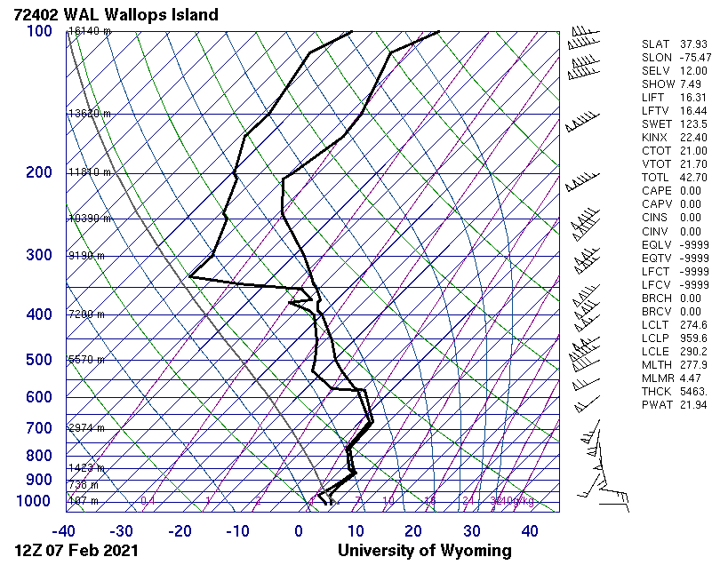Click the "1423 m" height label
This screenshot has width=728, height=573.
click(87, 468)
